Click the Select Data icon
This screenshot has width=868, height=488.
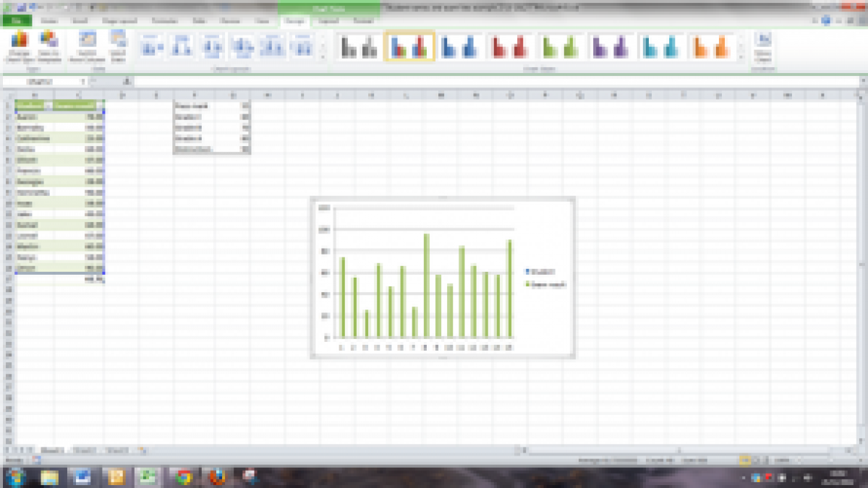(117, 46)
